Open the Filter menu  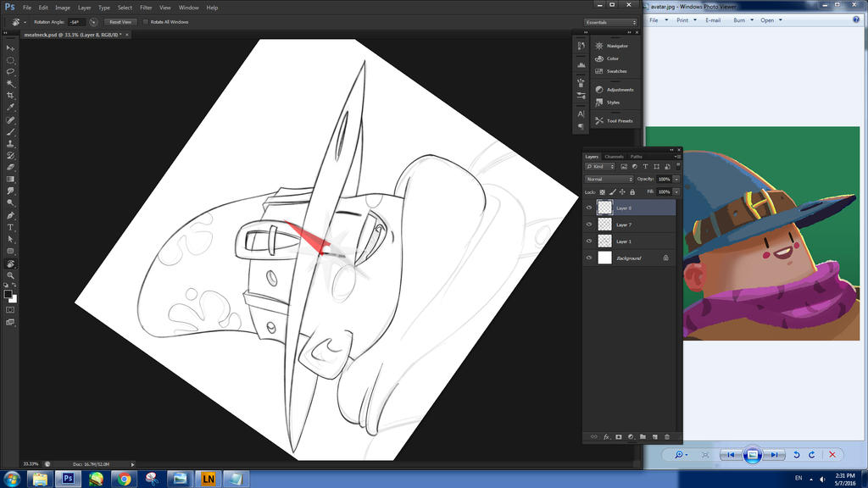coord(146,8)
